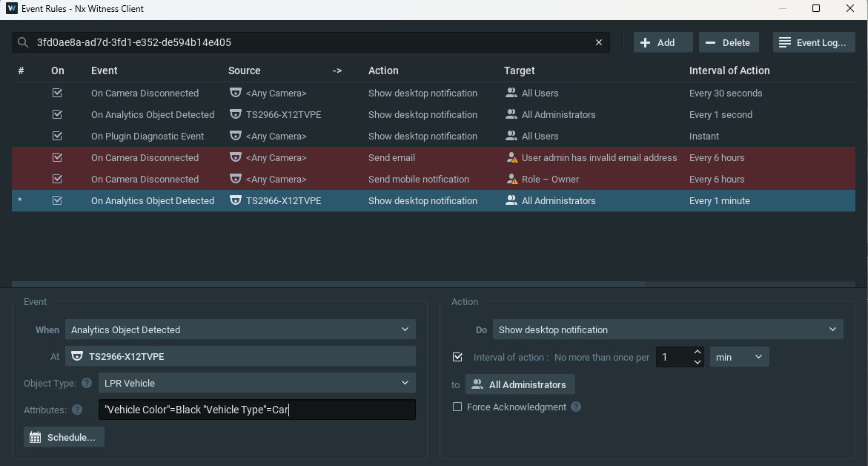
Task: Open the When event dropdown
Action: 240,329
